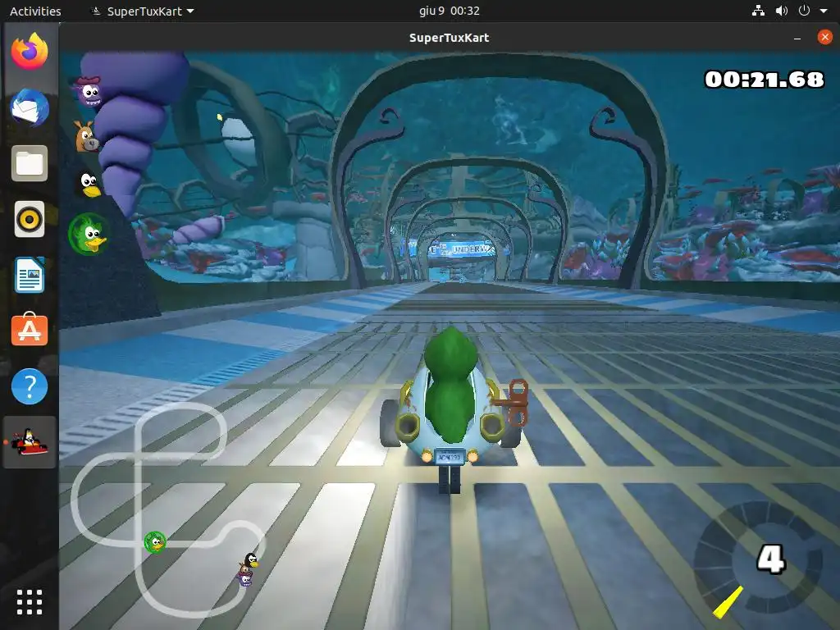Click the network status icon in top bar

[758, 11]
